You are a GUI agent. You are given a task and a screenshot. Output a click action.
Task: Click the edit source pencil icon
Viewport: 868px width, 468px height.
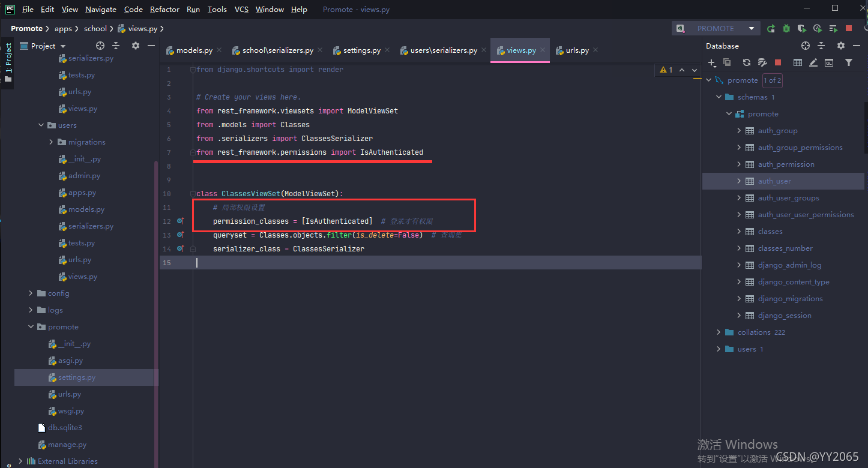[x=813, y=62]
